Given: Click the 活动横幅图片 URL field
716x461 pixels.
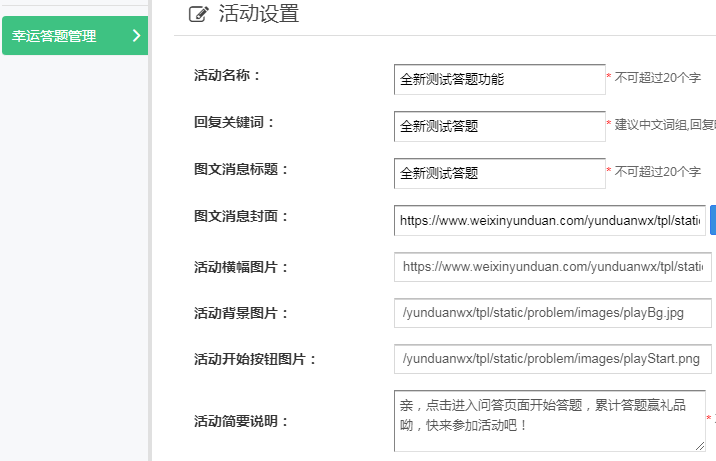Looking at the screenshot, I should click(552, 267).
